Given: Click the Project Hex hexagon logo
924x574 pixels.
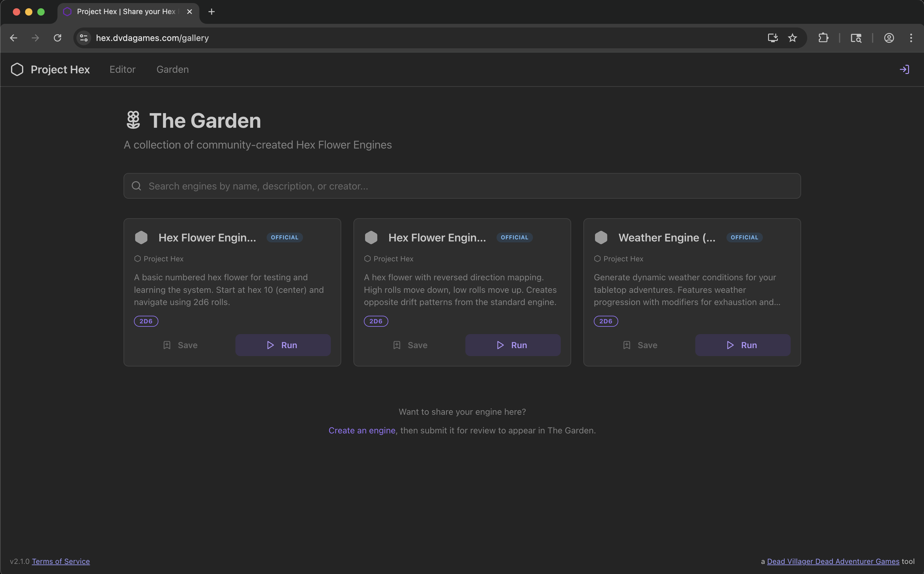Looking at the screenshot, I should pyautogui.click(x=17, y=69).
